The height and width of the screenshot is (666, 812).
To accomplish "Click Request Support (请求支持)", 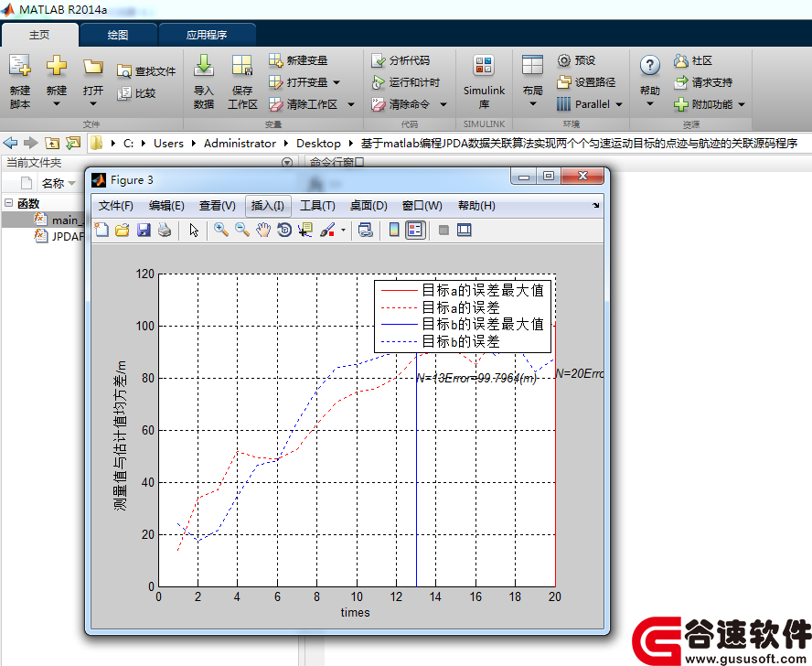I will click(x=703, y=82).
